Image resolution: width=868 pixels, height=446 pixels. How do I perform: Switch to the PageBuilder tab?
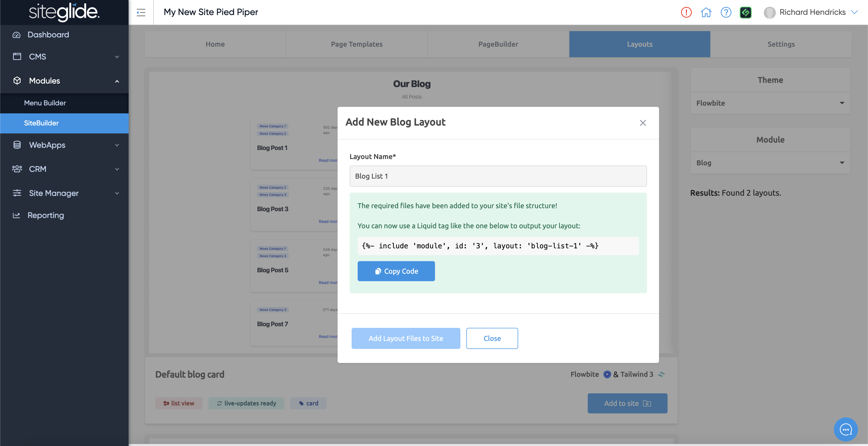[x=498, y=44]
